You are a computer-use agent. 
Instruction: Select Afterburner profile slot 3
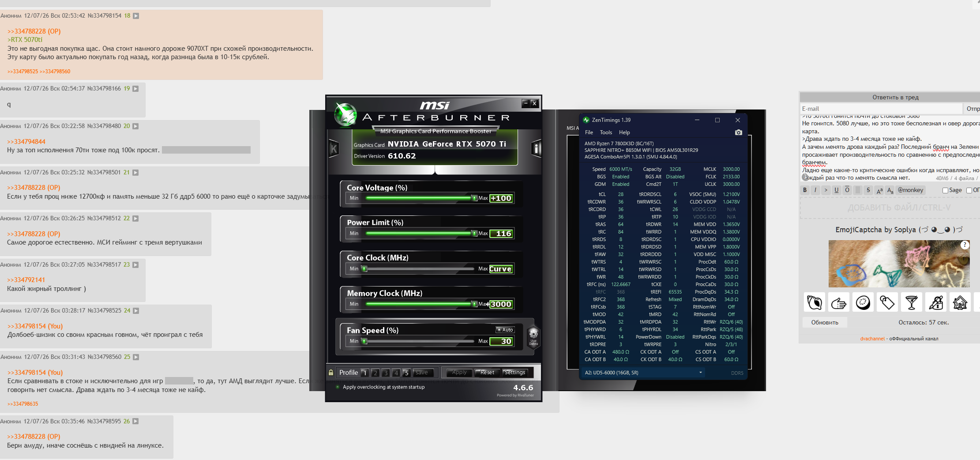pyautogui.click(x=386, y=373)
